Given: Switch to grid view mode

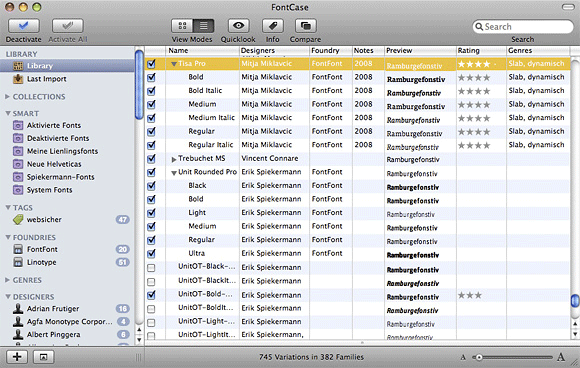Looking at the screenshot, I should [x=182, y=26].
